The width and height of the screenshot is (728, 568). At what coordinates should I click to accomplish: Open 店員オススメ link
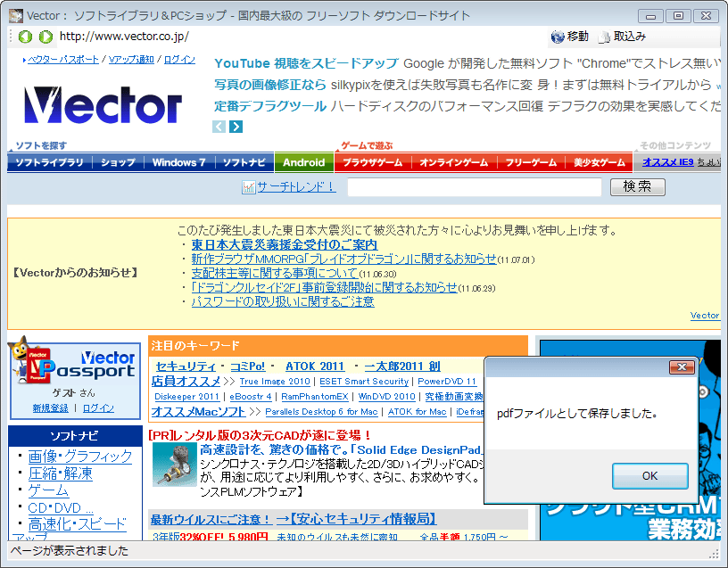[186, 382]
